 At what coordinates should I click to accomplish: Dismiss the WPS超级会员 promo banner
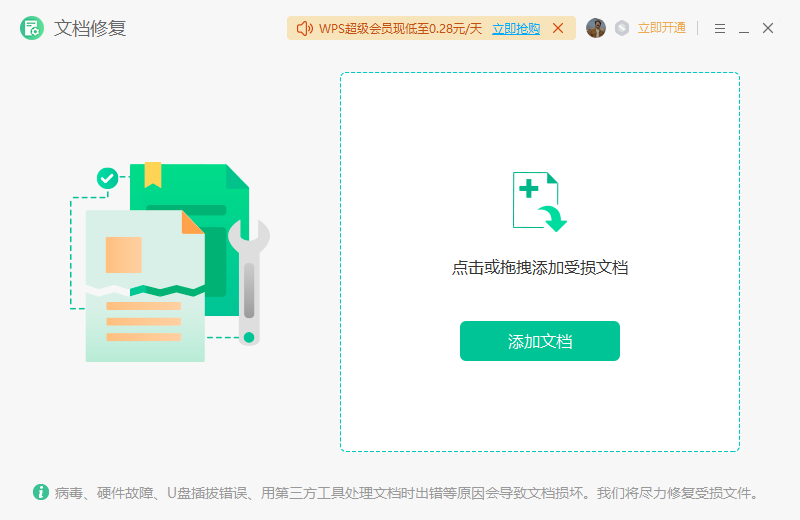coord(558,28)
